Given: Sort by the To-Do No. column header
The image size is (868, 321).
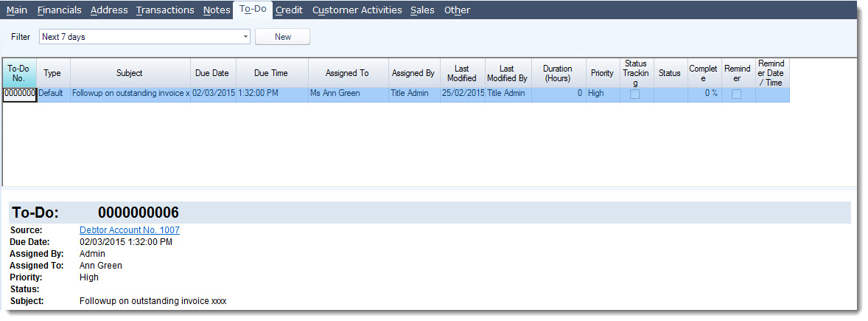Looking at the screenshot, I should pyautogui.click(x=19, y=72).
